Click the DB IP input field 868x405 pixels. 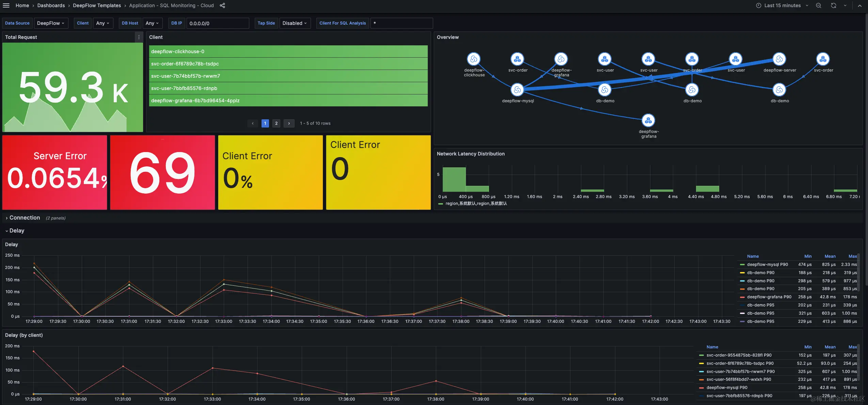click(x=218, y=23)
